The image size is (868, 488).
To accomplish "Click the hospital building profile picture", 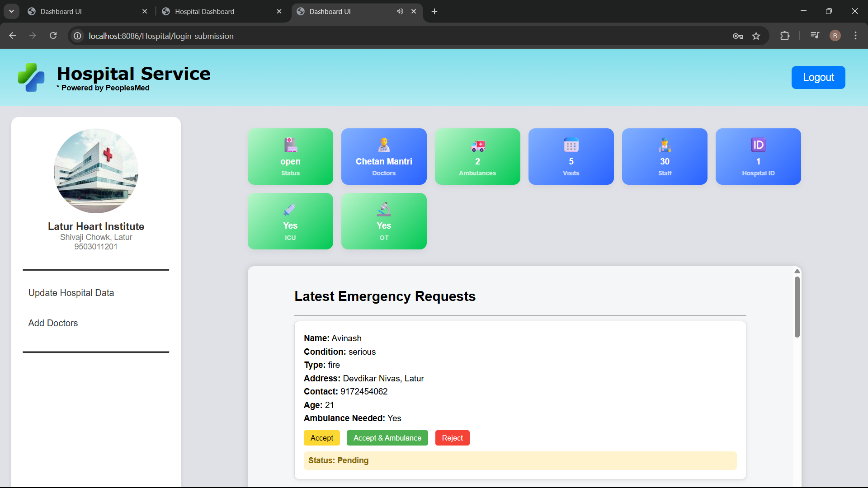I will [x=96, y=171].
